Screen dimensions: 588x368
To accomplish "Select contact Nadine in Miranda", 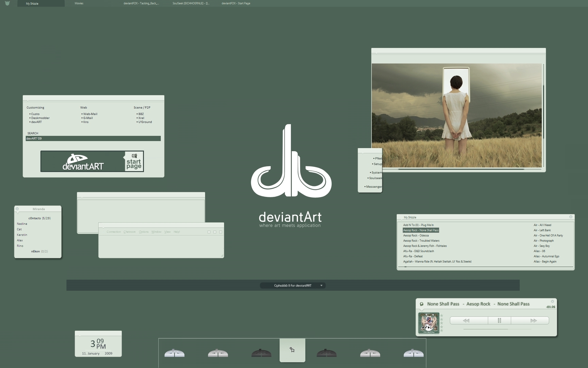I will 22,224.
